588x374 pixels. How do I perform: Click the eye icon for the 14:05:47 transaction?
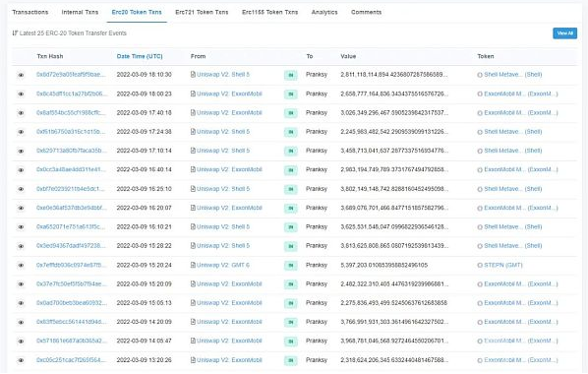(21, 342)
